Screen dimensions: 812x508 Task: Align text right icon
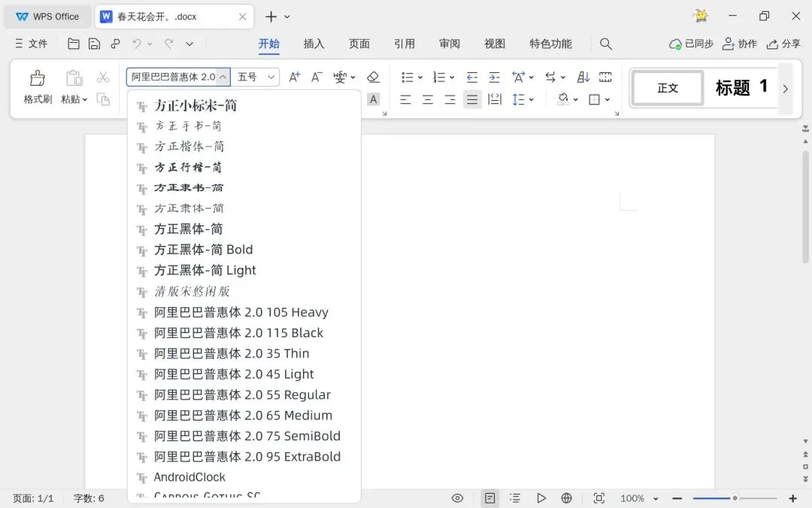coord(450,99)
